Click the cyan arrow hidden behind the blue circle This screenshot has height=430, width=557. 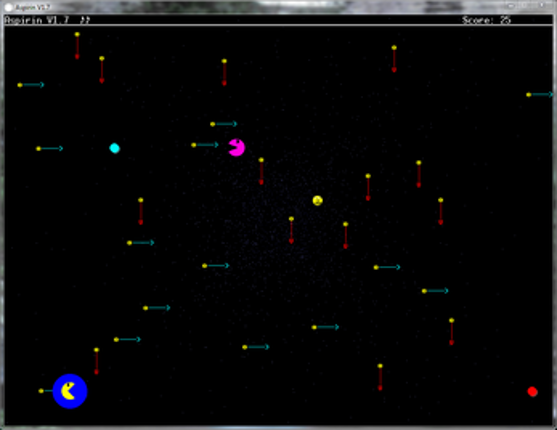[x=46, y=391]
